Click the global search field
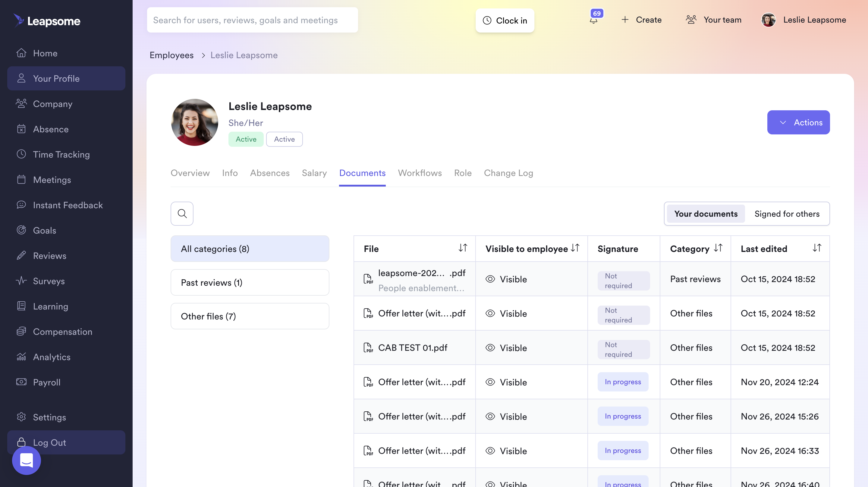The image size is (868, 487). click(x=252, y=20)
